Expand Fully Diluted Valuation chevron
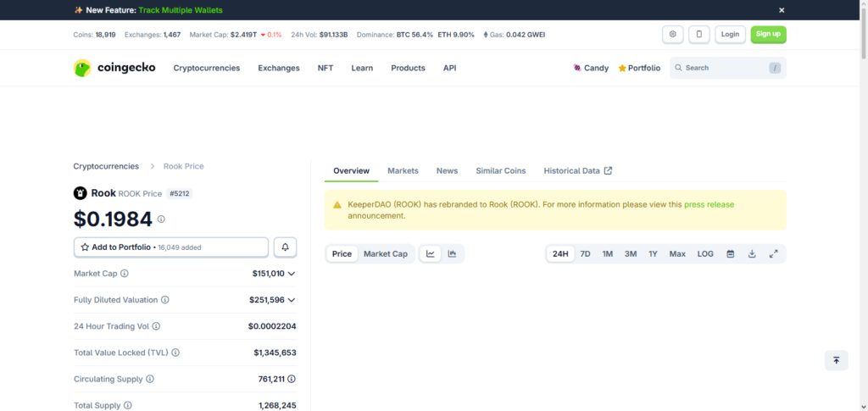 tap(292, 300)
